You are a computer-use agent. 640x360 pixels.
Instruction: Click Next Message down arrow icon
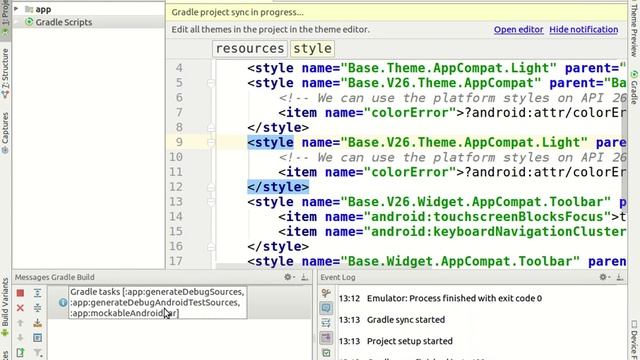(x=20, y=338)
